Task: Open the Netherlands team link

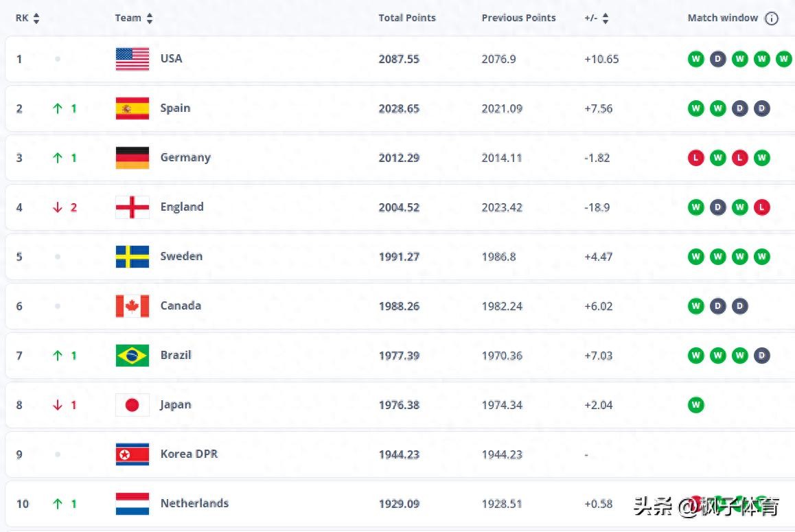Action: point(194,504)
